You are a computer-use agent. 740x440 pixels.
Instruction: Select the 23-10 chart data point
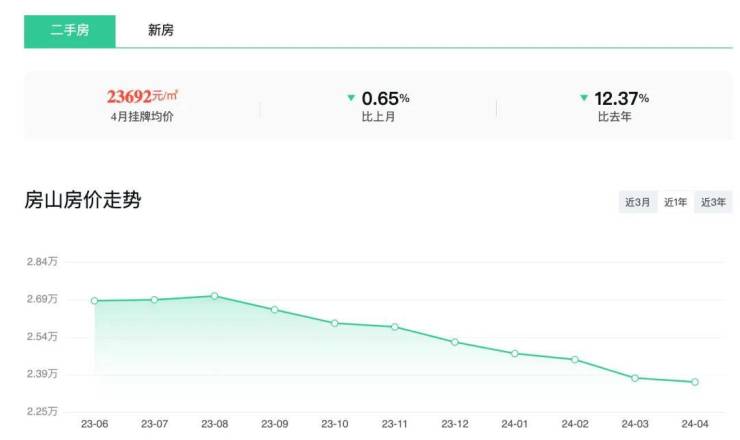pyautogui.click(x=334, y=323)
